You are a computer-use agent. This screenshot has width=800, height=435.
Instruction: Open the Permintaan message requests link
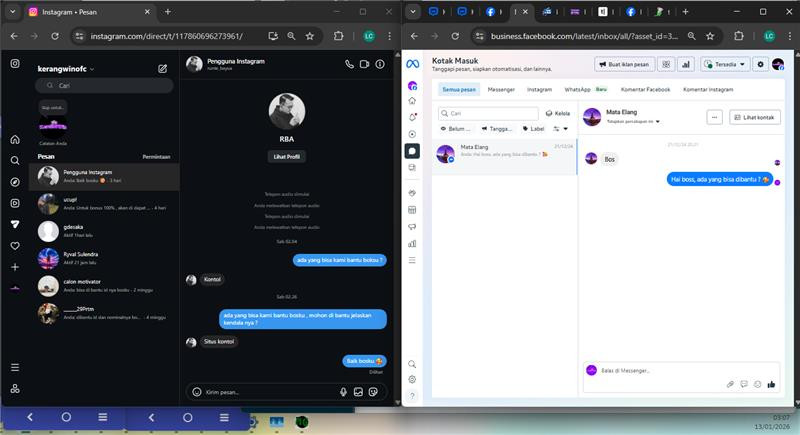point(156,157)
